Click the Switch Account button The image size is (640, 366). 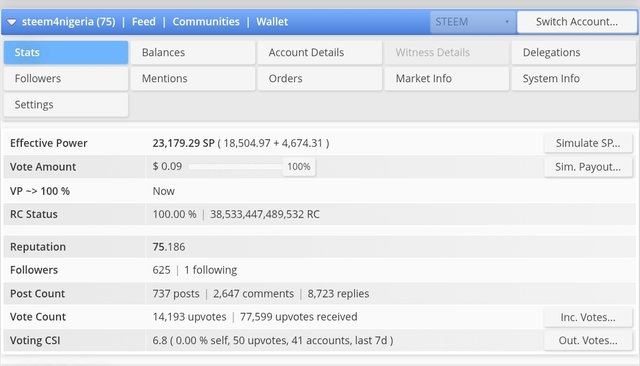(576, 22)
